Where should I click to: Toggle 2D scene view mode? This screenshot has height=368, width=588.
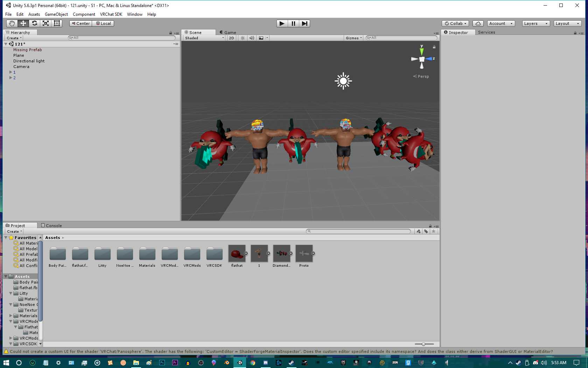tap(231, 38)
